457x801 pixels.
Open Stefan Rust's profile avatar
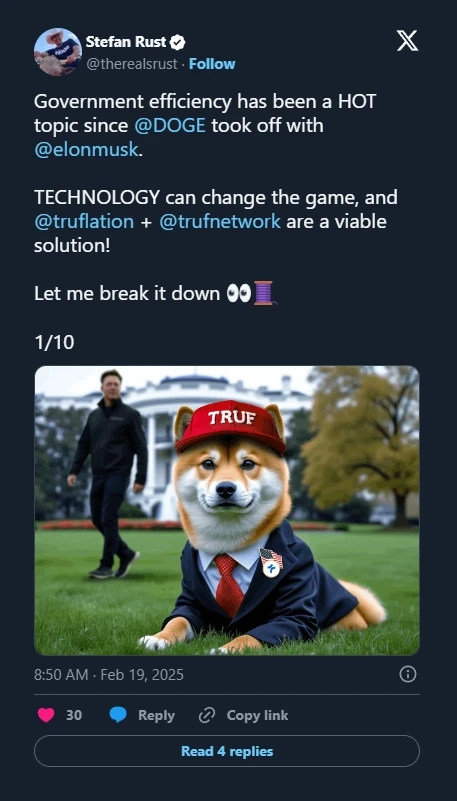coord(58,52)
